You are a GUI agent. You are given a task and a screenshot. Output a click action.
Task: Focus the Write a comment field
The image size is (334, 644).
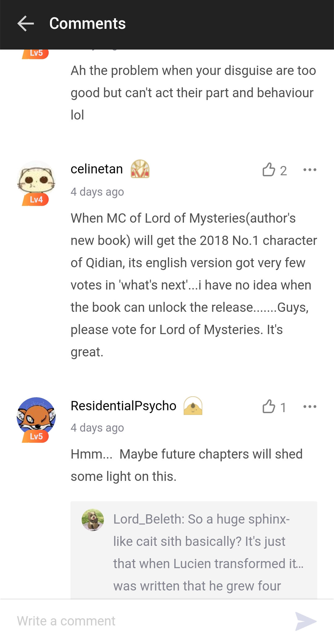pos(152,621)
